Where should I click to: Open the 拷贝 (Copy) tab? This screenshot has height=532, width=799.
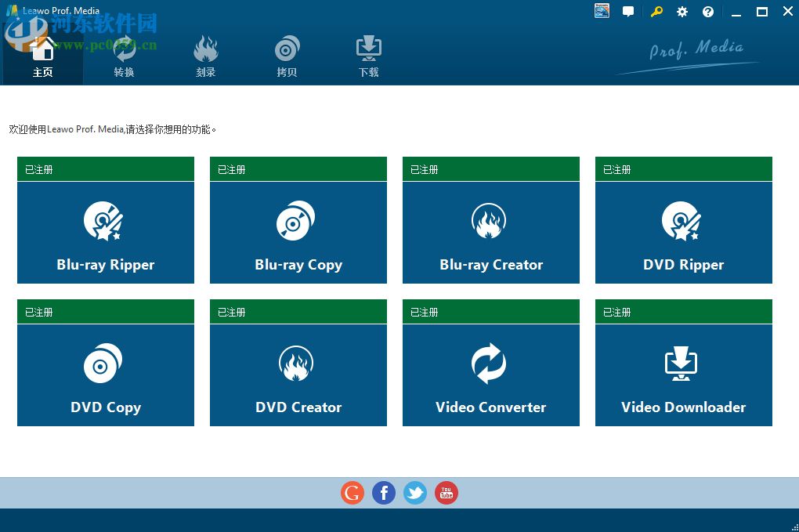pyautogui.click(x=287, y=55)
